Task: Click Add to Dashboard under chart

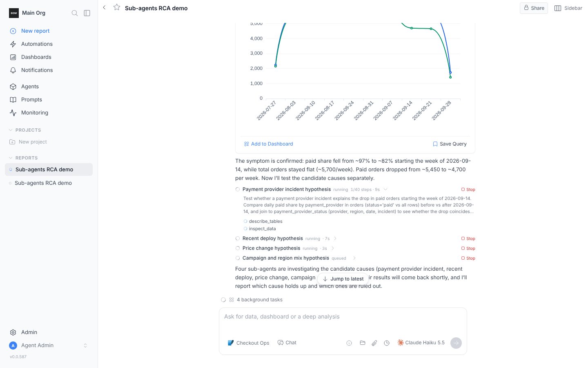Action: point(268,144)
